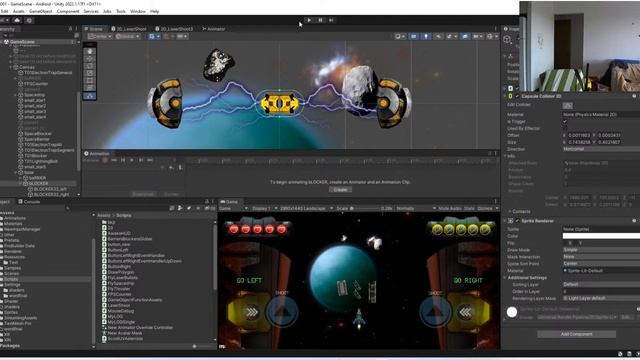The width and height of the screenshot is (640, 360).
Task: Expand the barRIER object in Hierarchy
Action: coord(20,178)
